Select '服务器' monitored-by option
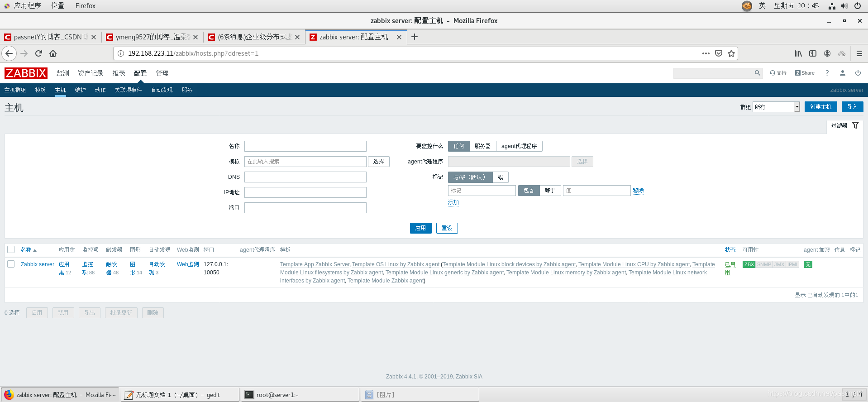 point(482,146)
